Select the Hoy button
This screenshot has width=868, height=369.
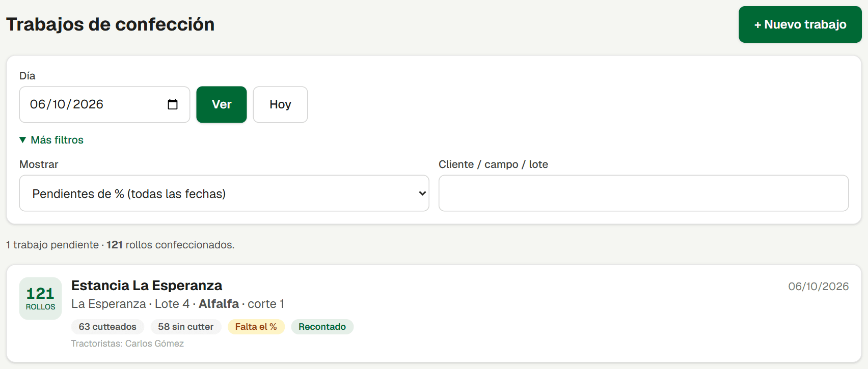pyautogui.click(x=280, y=104)
